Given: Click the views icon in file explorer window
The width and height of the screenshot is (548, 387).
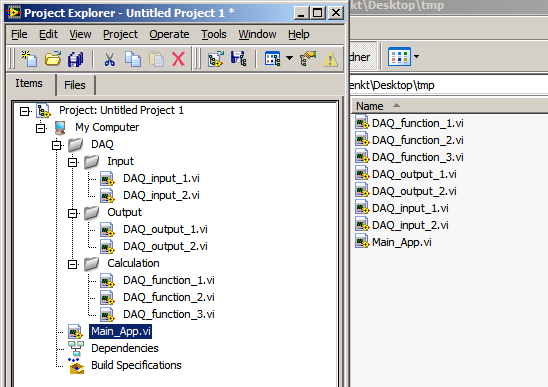Looking at the screenshot, I should [x=399, y=57].
